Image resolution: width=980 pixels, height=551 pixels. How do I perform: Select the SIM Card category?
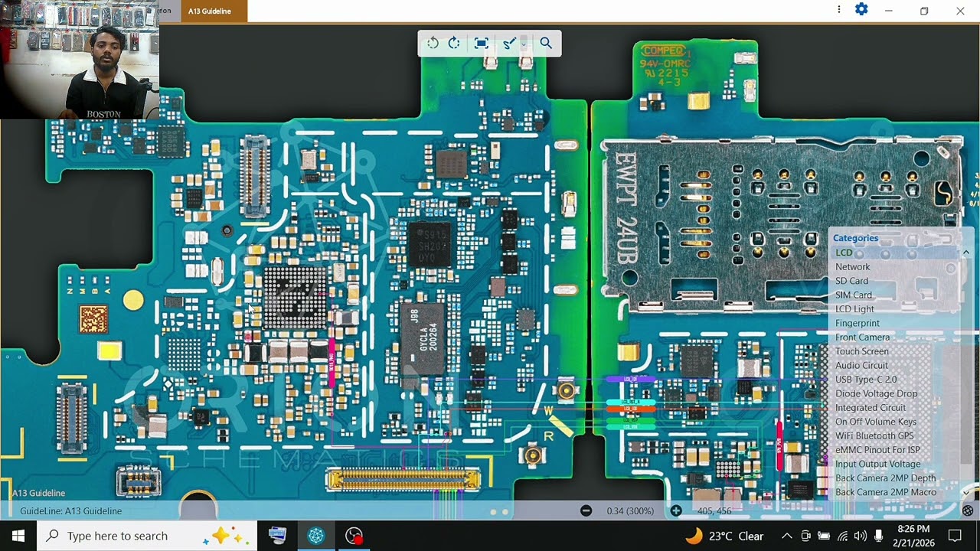pyautogui.click(x=854, y=295)
